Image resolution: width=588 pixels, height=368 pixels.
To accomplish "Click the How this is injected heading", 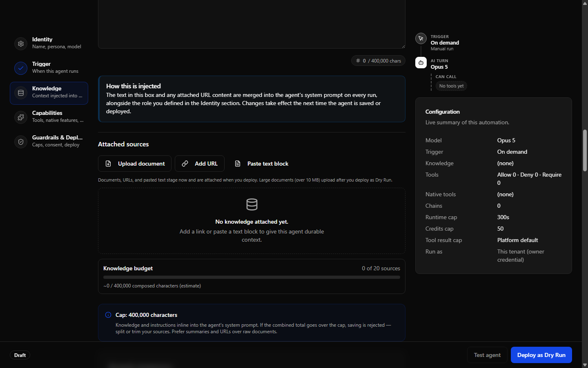I will (134, 86).
